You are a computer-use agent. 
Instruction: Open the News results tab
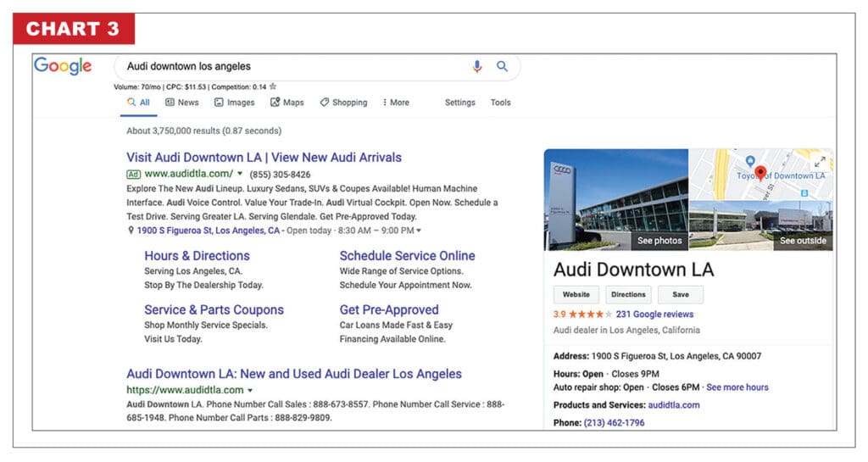point(182,103)
